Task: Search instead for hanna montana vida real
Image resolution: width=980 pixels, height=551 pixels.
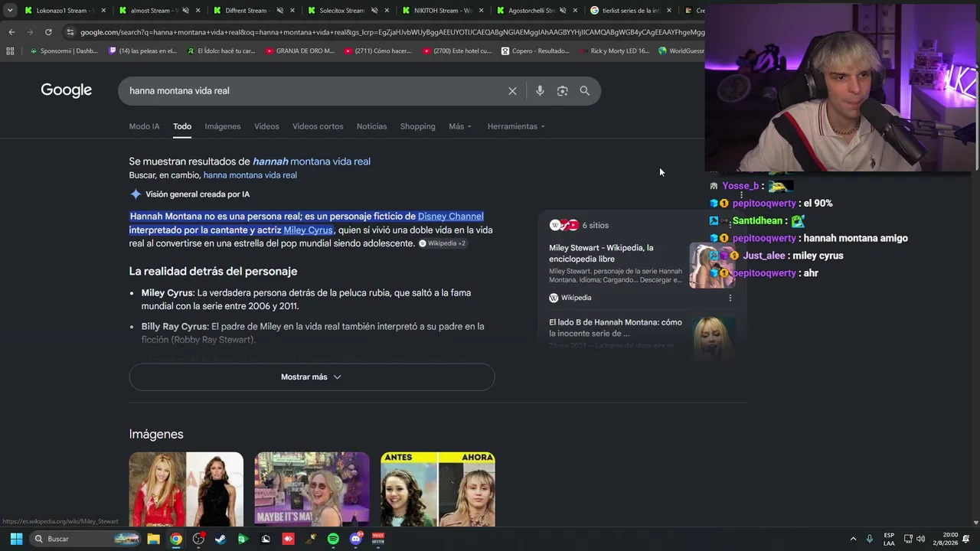Action: point(250,175)
